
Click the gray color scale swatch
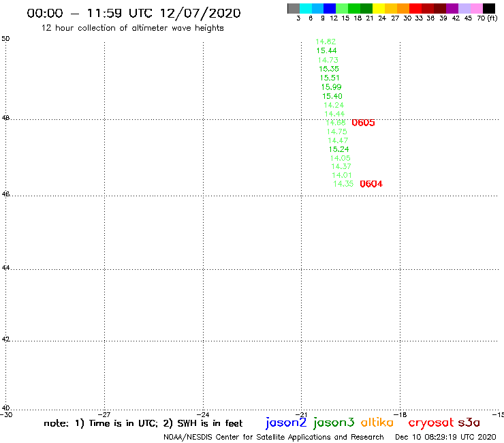[294, 8]
